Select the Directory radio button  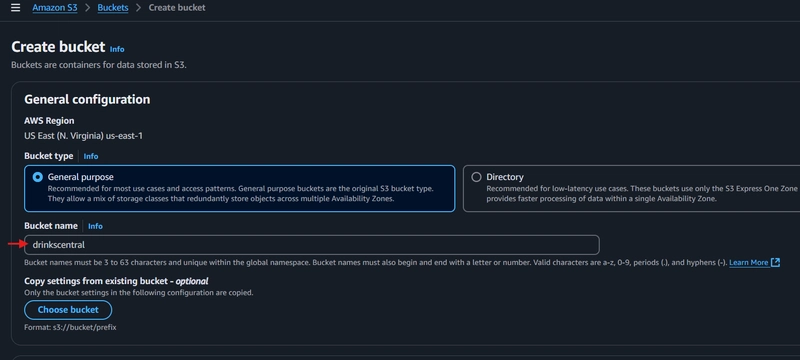[476, 177]
